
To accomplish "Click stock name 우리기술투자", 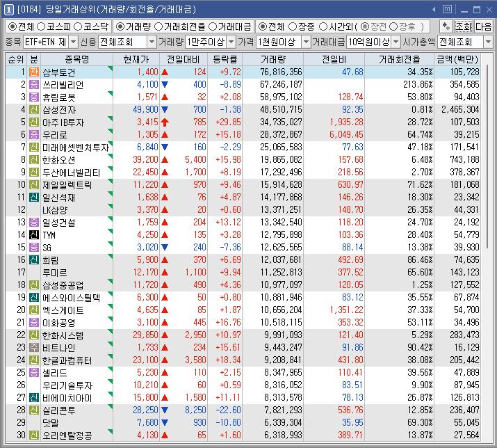I will coord(67,385).
